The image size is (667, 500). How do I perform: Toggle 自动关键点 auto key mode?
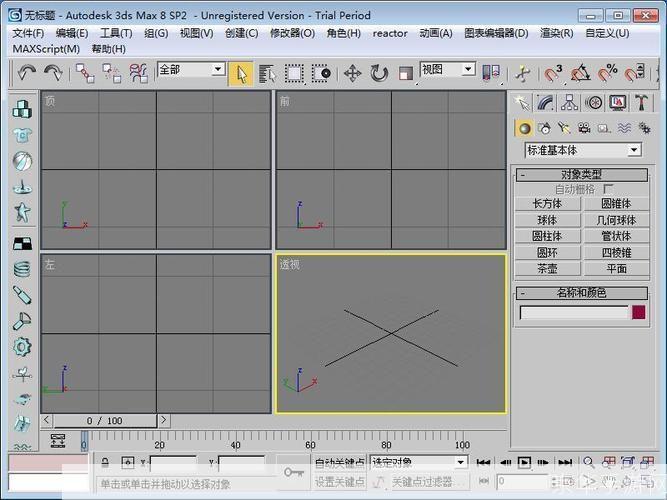tap(340, 463)
